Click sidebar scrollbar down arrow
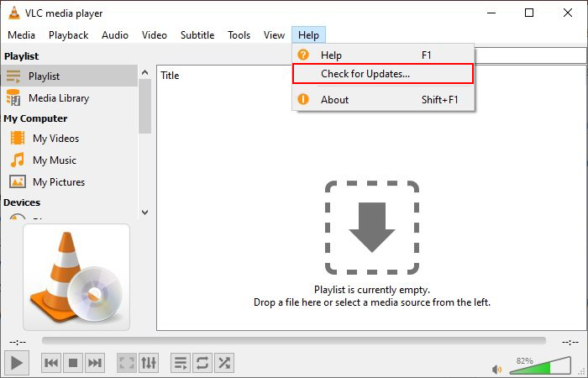This screenshot has width=588, height=378. (144, 213)
